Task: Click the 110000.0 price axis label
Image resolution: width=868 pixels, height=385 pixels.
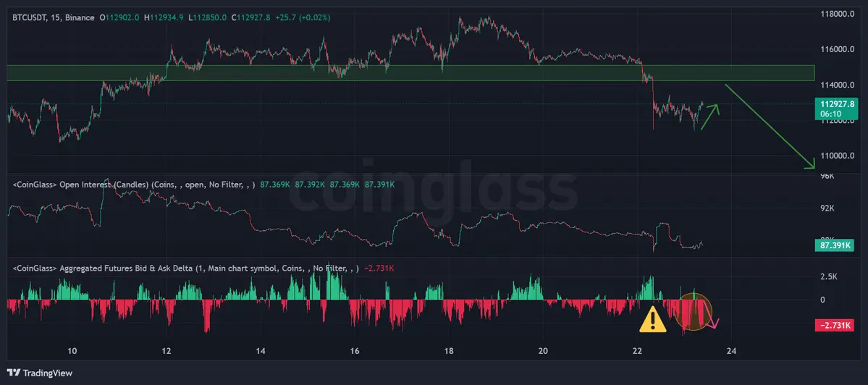Action: [x=837, y=156]
